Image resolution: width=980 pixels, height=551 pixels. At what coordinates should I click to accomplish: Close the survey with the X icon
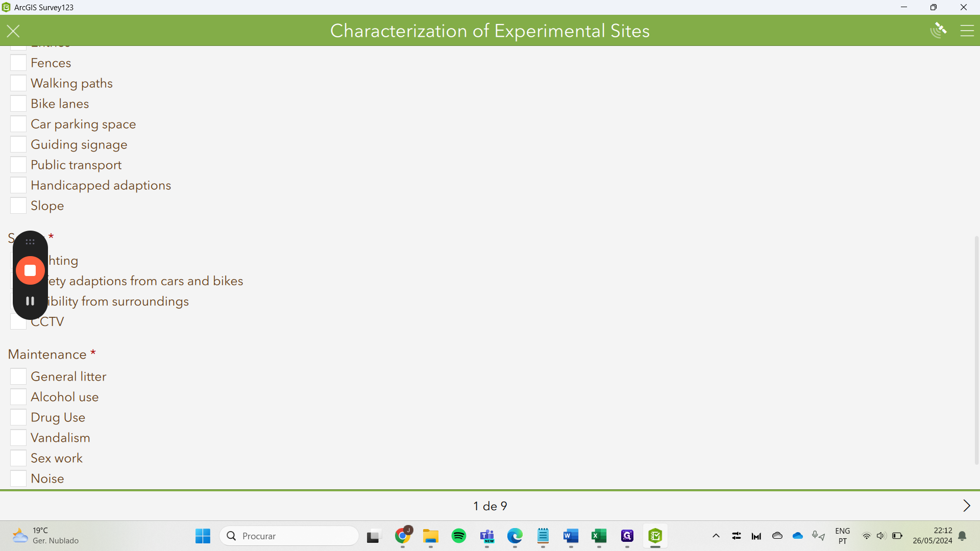click(x=13, y=31)
